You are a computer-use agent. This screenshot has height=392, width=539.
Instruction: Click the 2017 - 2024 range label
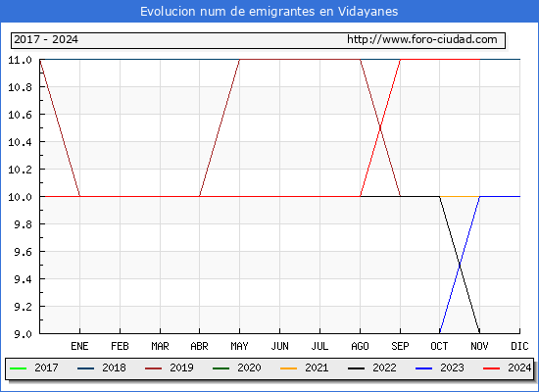[x=46, y=39]
